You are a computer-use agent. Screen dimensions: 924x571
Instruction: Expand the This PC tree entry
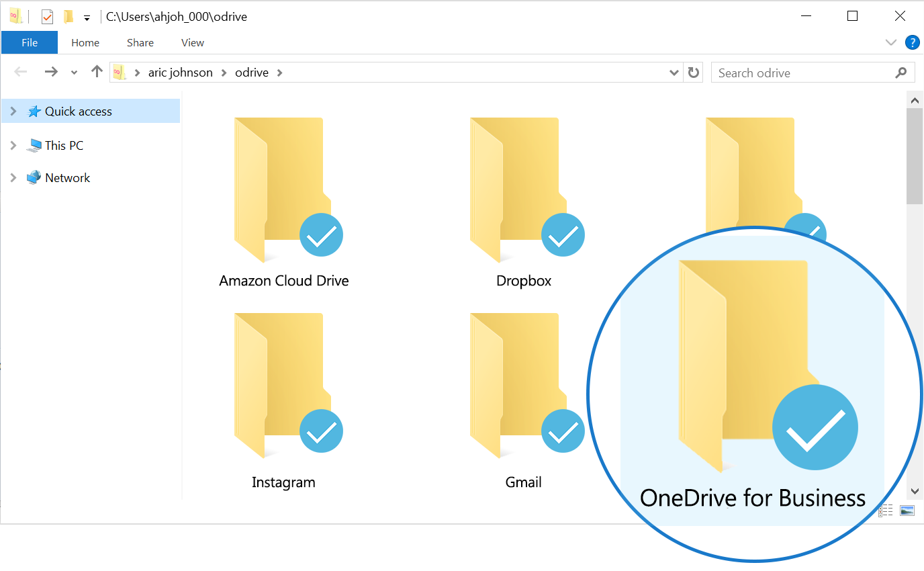click(x=13, y=145)
